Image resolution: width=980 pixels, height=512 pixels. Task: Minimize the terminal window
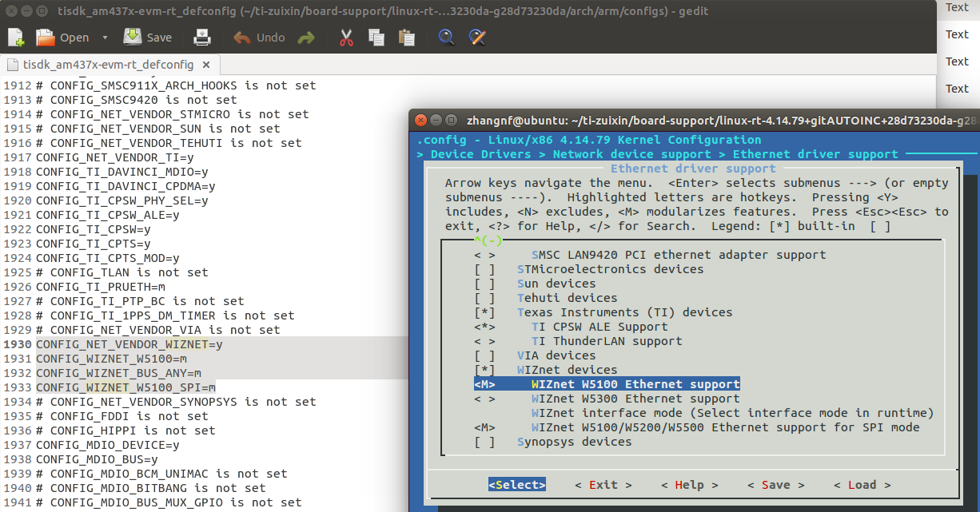click(436, 120)
